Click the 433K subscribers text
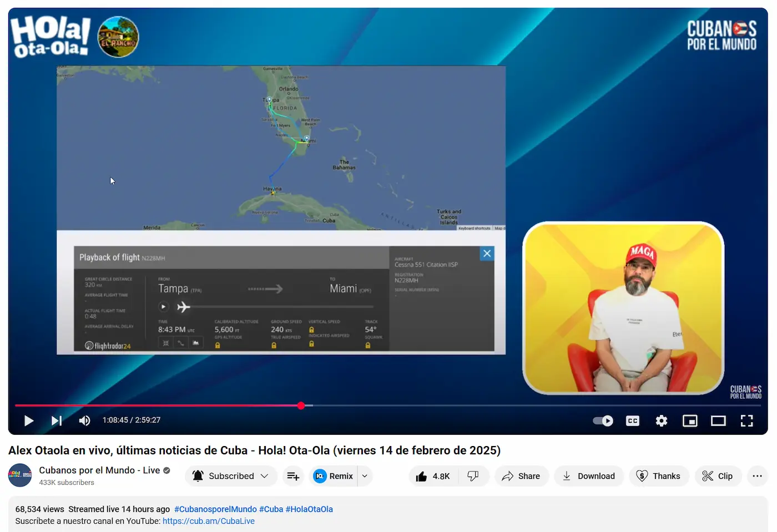Screen dimensions: 777x532 67,483
